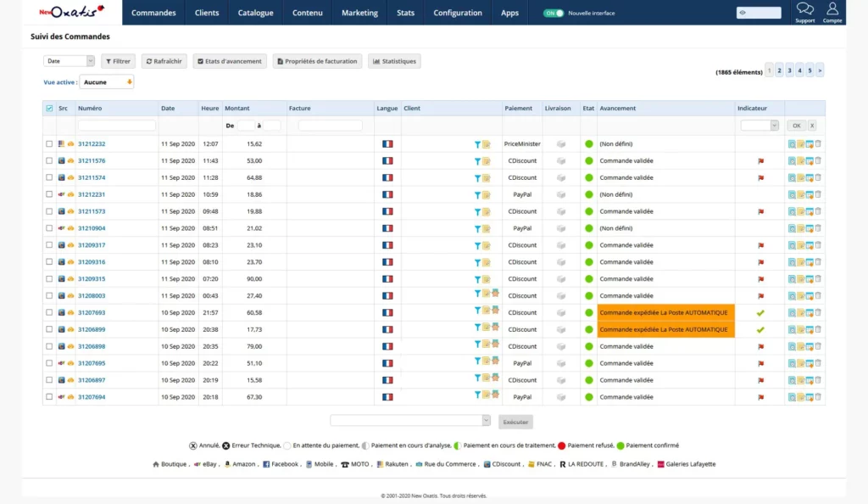
Task: Click the green status dot for order 31209316
Action: pyautogui.click(x=588, y=262)
